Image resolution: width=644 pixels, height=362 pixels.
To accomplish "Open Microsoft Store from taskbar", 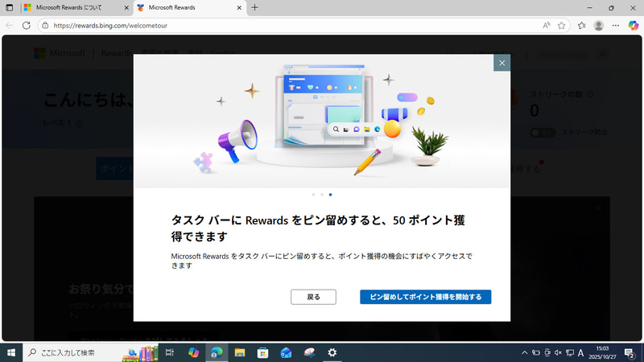I will [x=263, y=352].
